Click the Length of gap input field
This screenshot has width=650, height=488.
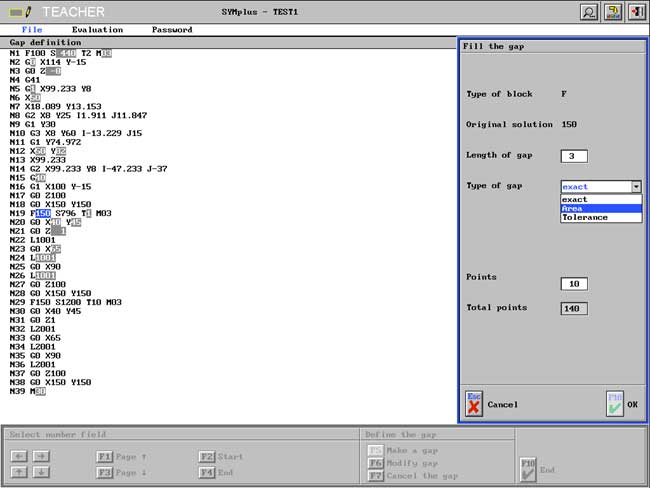click(x=574, y=156)
